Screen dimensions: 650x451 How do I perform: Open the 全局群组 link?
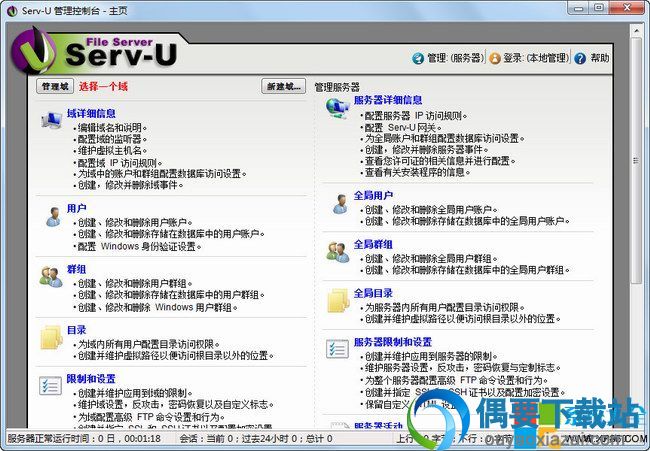coord(374,244)
